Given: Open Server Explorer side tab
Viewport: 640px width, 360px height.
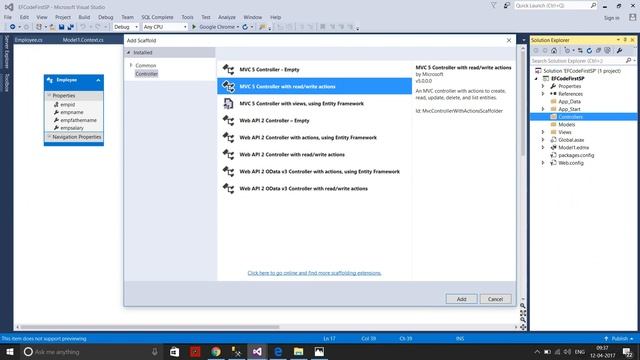Looking at the screenshot, I should [6, 52].
